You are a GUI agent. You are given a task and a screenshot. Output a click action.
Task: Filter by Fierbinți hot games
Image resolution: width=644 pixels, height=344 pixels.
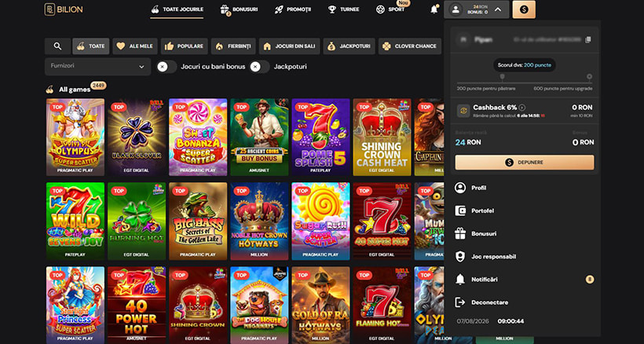click(233, 46)
